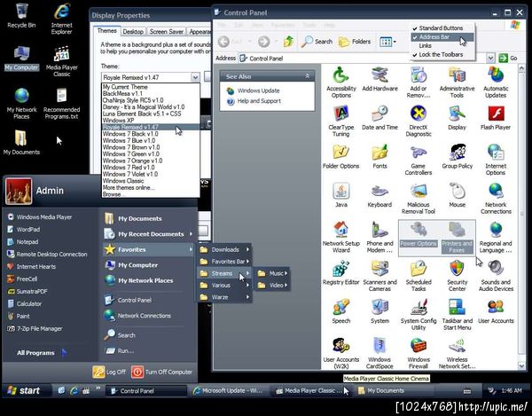Image resolution: width=532 pixels, height=416 pixels.
Task: Open Game Controllers applet
Action: tap(418, 160)
